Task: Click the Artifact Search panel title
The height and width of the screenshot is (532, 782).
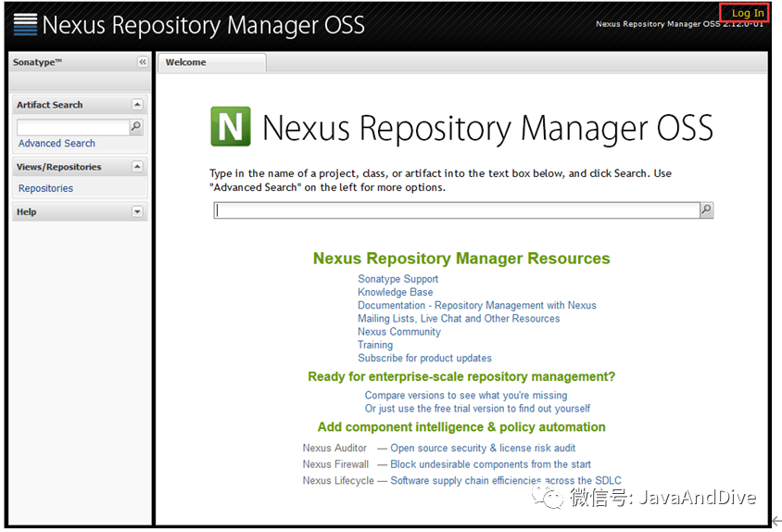Action: point(50,105)
